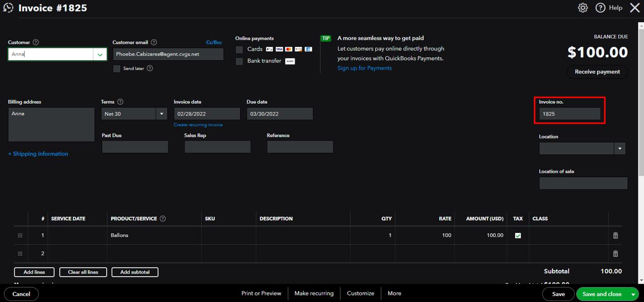This screenshot has height=302, width=644.
Task: Delete line 1 using trash icon
Action: click(x=615, y=236)
